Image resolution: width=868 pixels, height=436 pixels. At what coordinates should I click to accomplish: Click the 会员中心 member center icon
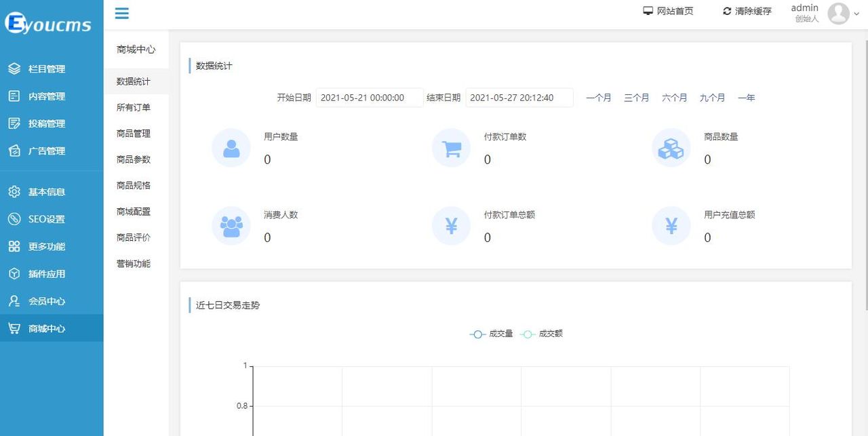(x=15, y=300)
